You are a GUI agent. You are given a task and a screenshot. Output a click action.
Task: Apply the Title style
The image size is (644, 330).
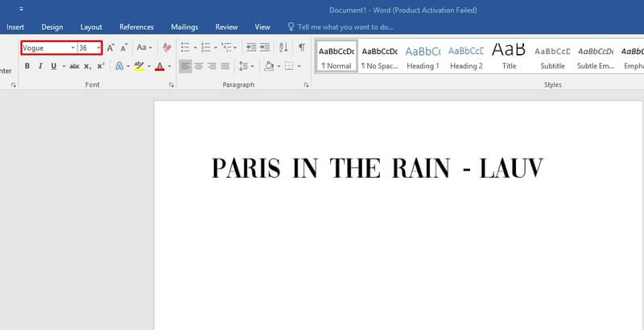click(x=509, y=55)
